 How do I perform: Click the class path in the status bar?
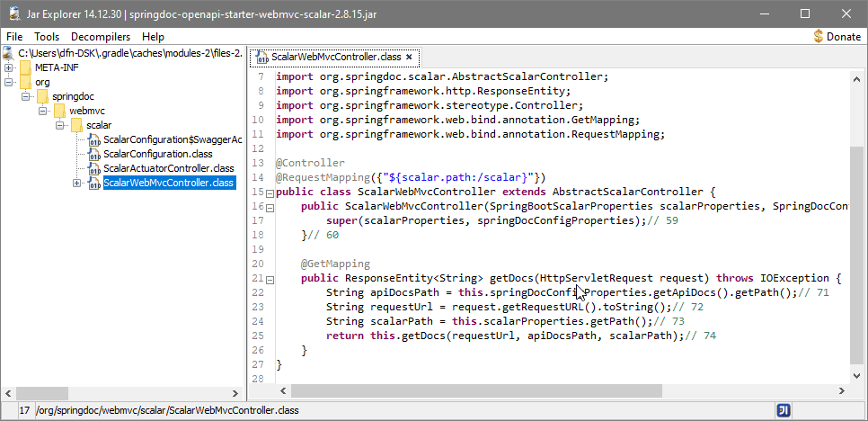pos(167,411)
